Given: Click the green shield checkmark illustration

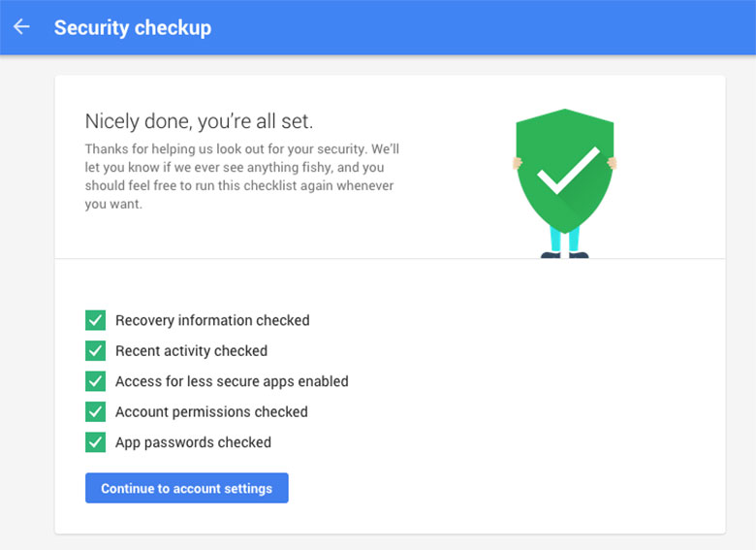Looking at the screenshot, I should click(x=565, y=172).
